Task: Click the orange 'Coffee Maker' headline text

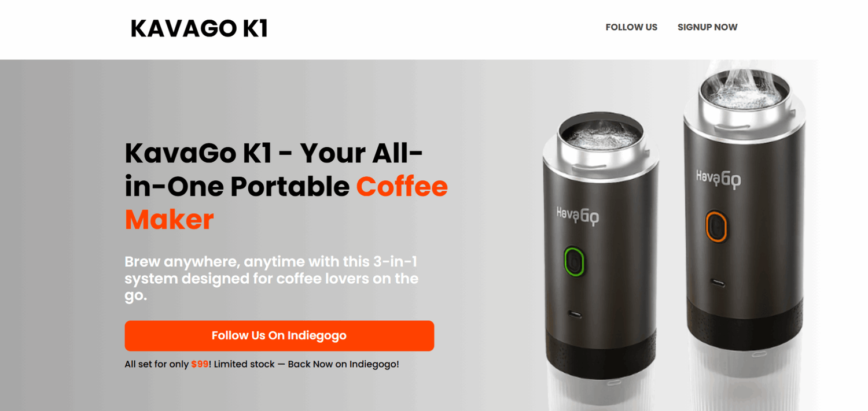Action: [x=286, y=203]
